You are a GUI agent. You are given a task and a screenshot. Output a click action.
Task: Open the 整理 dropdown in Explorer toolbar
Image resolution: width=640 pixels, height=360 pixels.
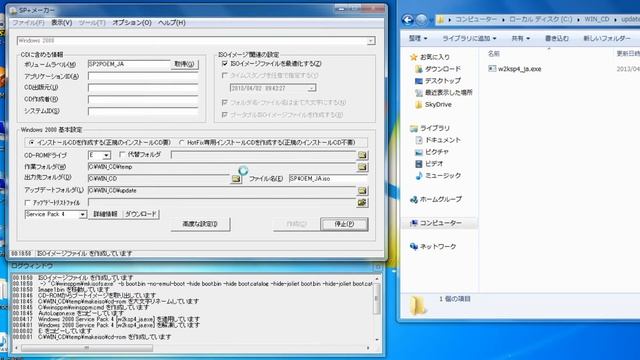point(418,38)
